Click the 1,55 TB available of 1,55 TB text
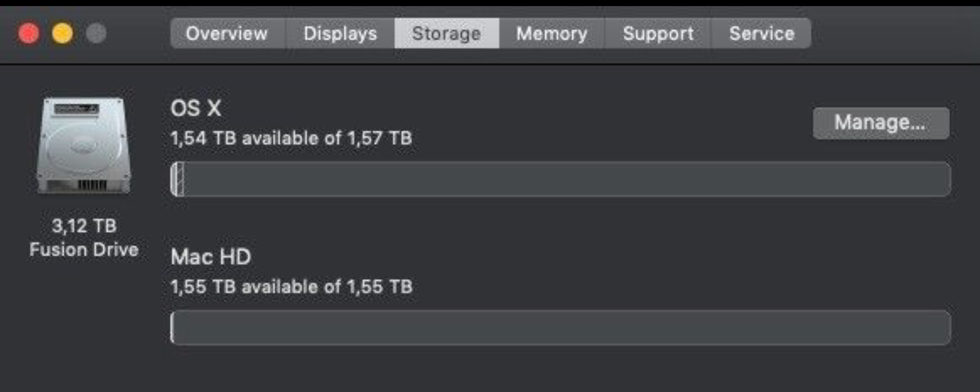The height and width of the screenshot is (392, 980). click(291, 286)
